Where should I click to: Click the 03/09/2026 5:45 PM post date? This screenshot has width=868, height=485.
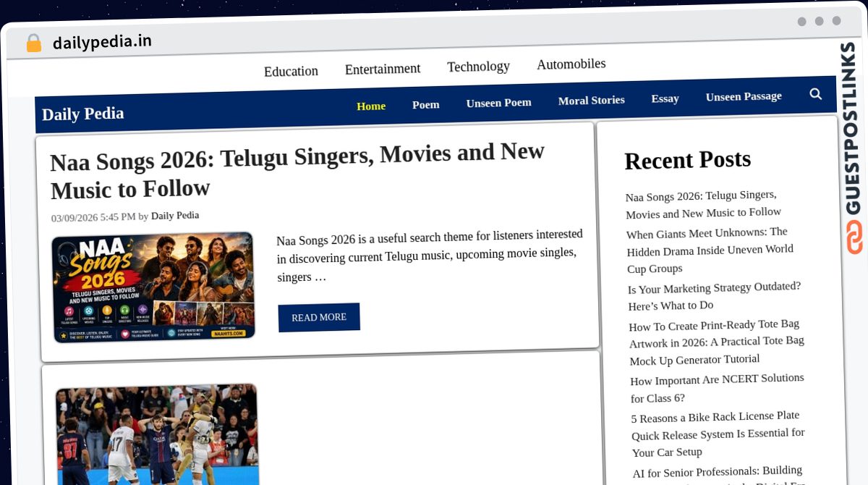pos(93,217)
